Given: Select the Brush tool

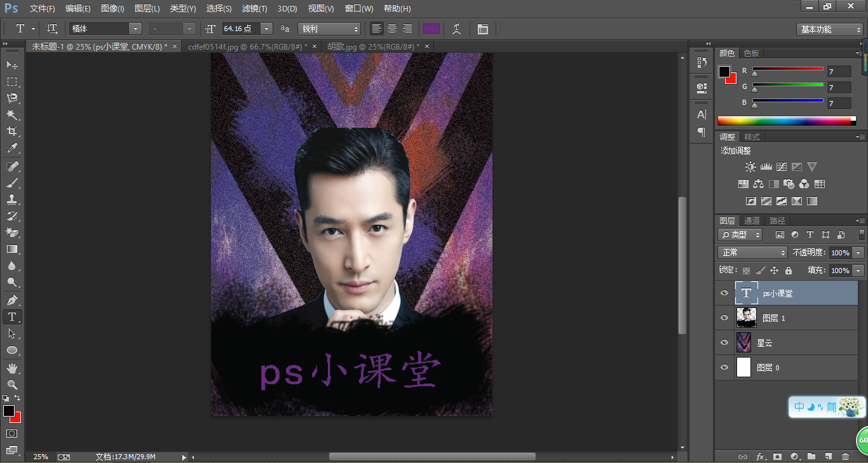Looking at the screenshot, I should [x=12, y=183].
